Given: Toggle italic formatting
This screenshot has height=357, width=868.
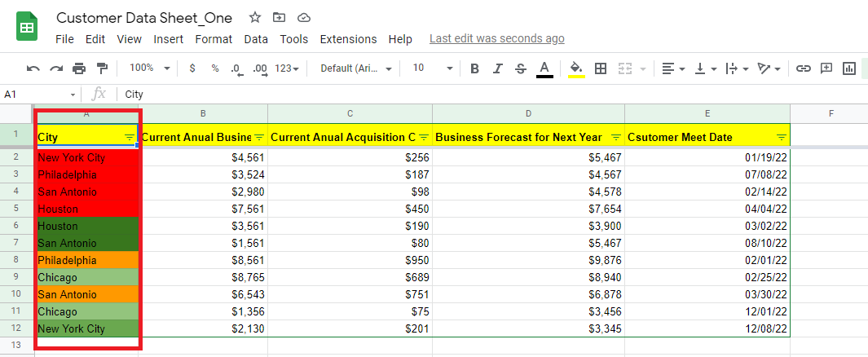Looking at the screenshot, I should point(498,68).
